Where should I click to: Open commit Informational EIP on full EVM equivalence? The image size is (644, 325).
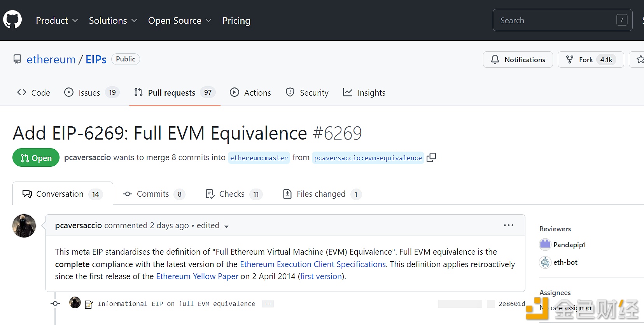point(177,304)
